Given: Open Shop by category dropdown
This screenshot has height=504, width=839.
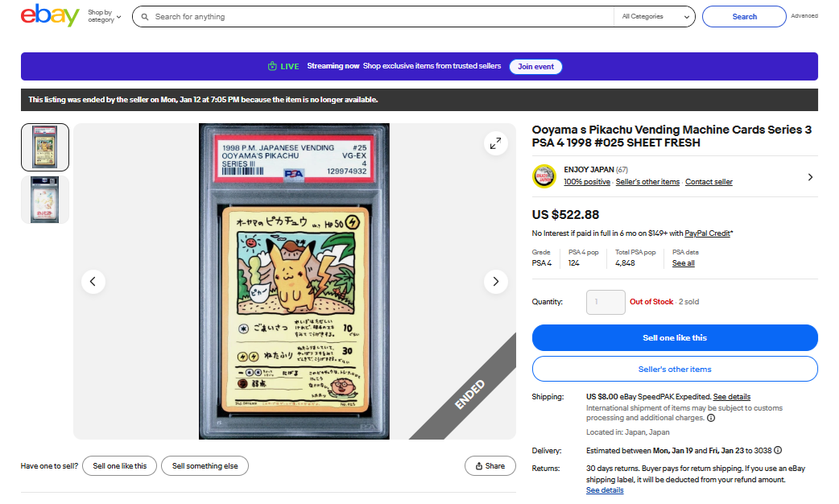Looking at the screenshot, I should (x=105, y=16).
